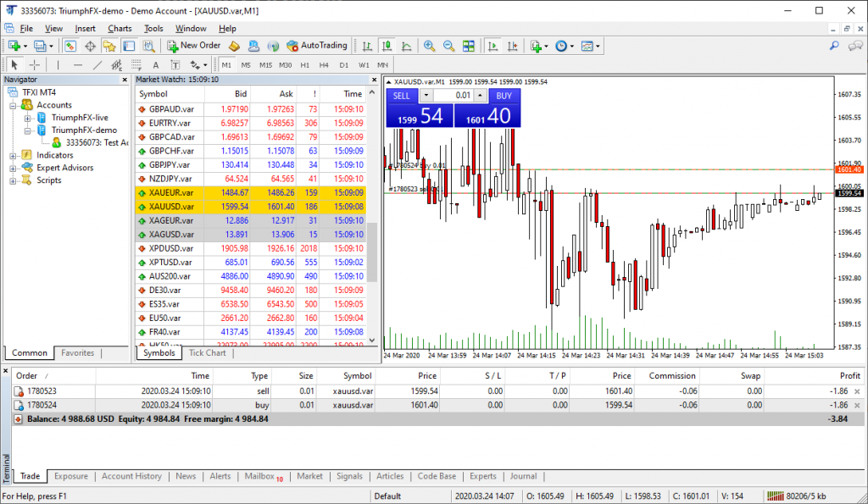This screenshot has height=504, width=868.
Task: Select the Cursor arrow tool
Action: tap(14, 64)
